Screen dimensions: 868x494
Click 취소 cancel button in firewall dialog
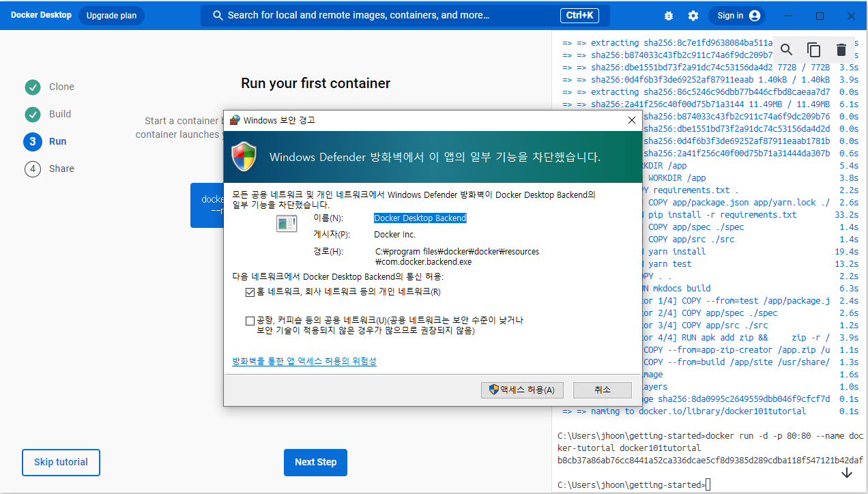click(x=602, y=390)
